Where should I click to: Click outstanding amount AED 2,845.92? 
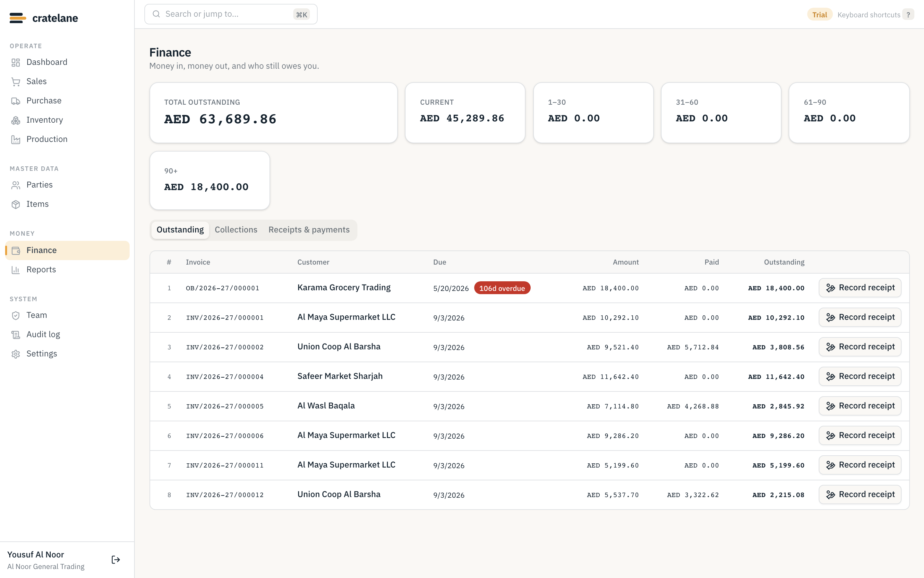(x=778, y=406)
